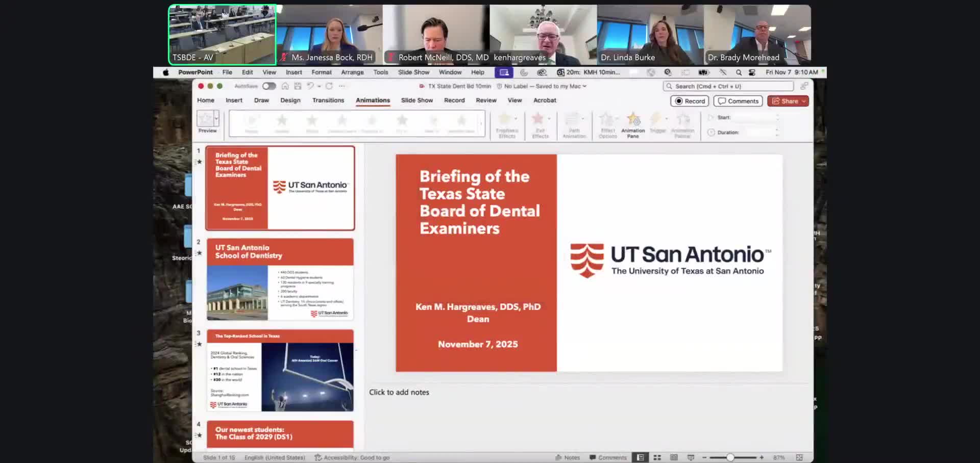Open the Format menu
This screenshot has width=980, height=463.
pos(322,72)
